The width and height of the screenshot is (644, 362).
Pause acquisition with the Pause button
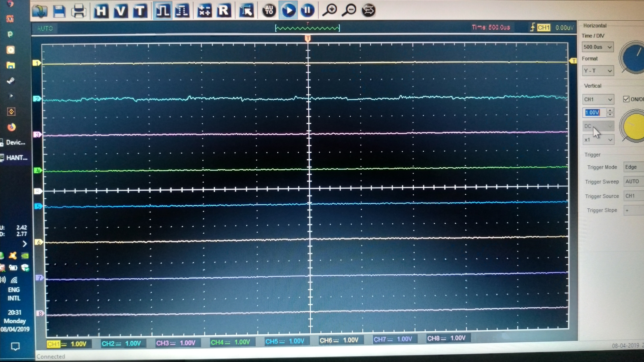[308, 10]
